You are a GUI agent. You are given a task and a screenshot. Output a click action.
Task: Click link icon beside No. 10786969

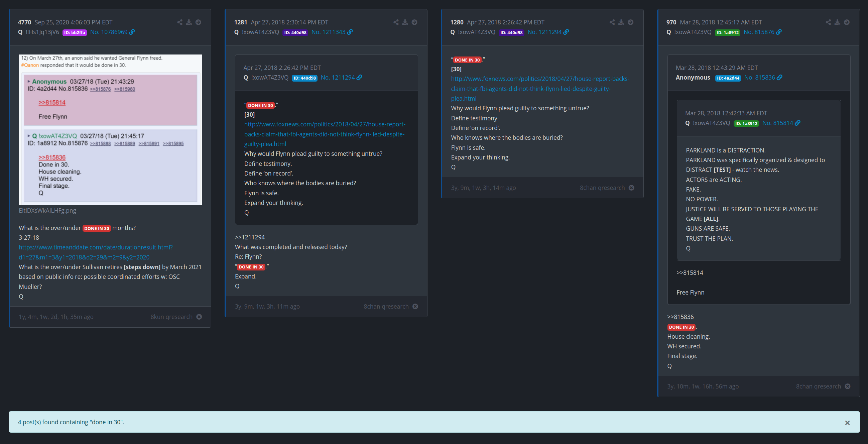click(132, 32)
